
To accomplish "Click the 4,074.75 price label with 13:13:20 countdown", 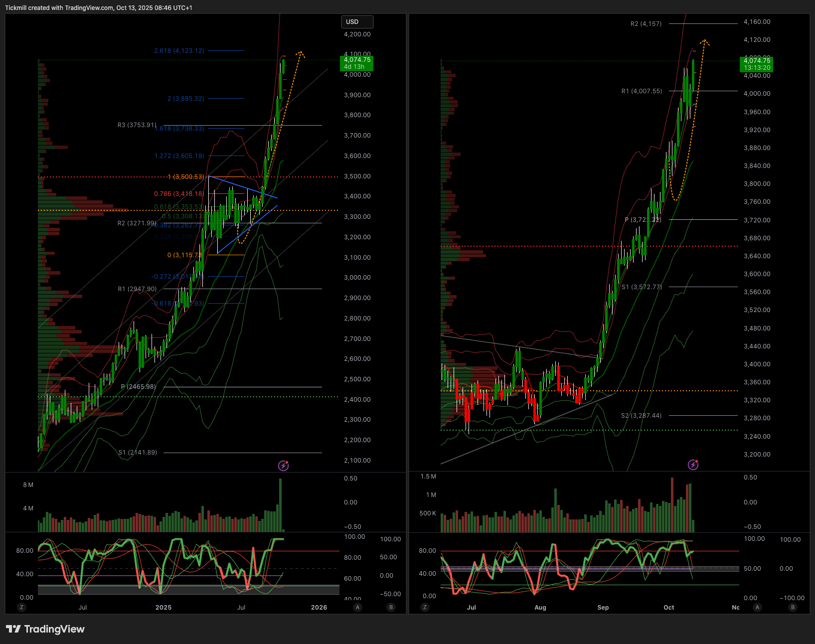I will click(x=756, y=64).
